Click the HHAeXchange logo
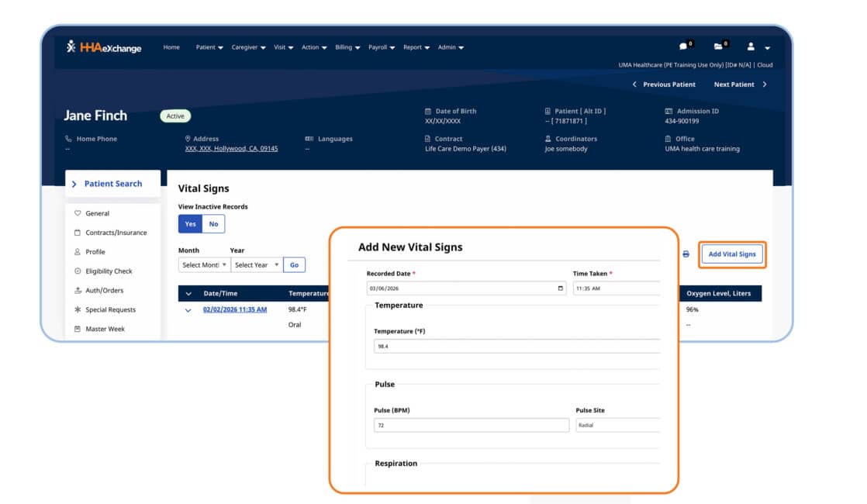 (104, 47)
